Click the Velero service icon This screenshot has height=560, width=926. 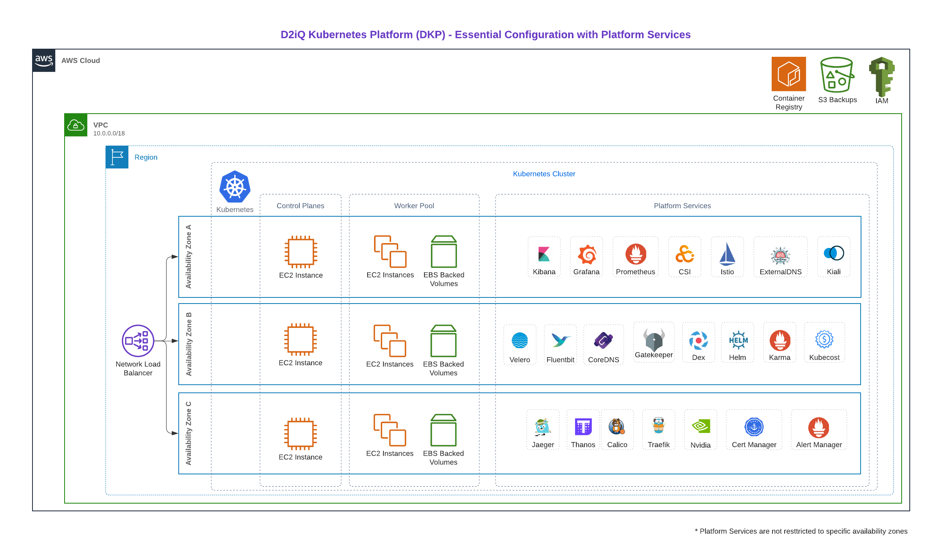coord(519,340)
